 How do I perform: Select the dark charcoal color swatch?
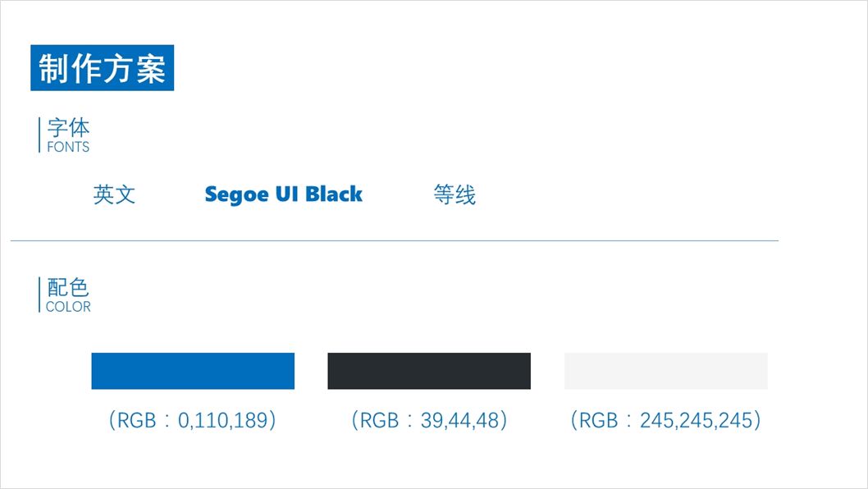[x=429, y=371]
